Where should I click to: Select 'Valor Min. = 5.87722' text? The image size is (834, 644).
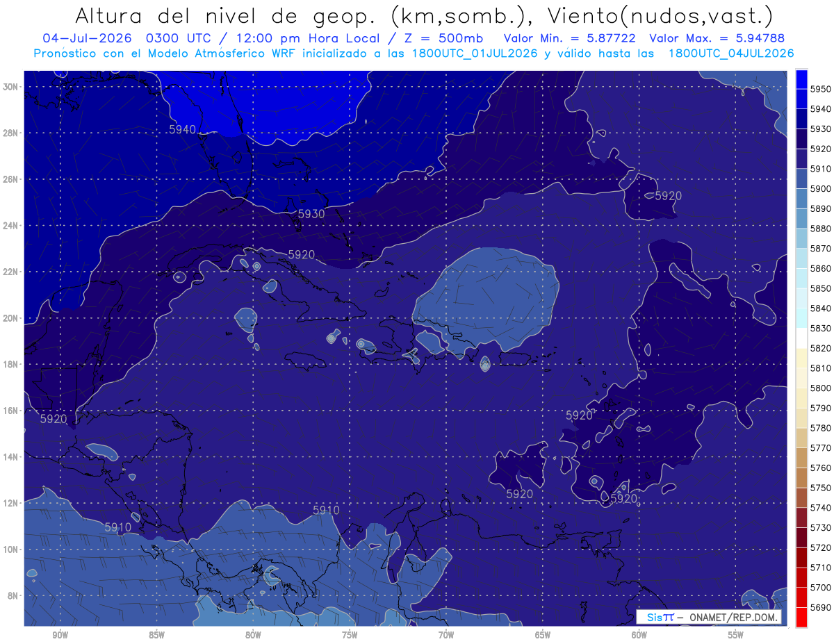click(569, 39)
